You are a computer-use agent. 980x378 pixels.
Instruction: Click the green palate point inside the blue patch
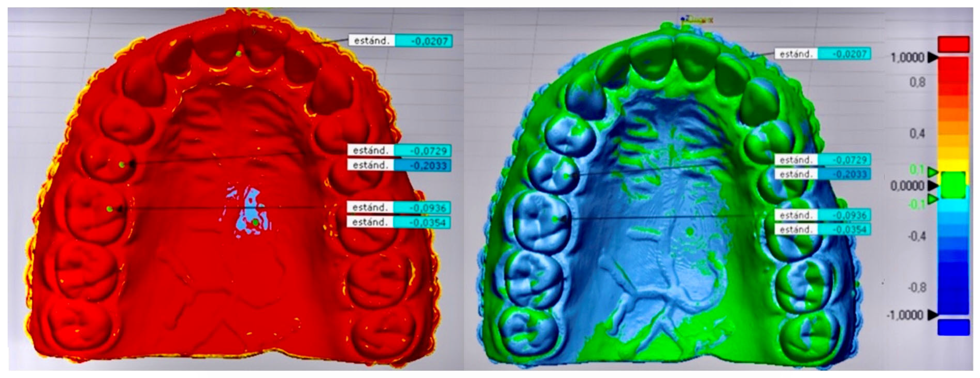(255, 222)
